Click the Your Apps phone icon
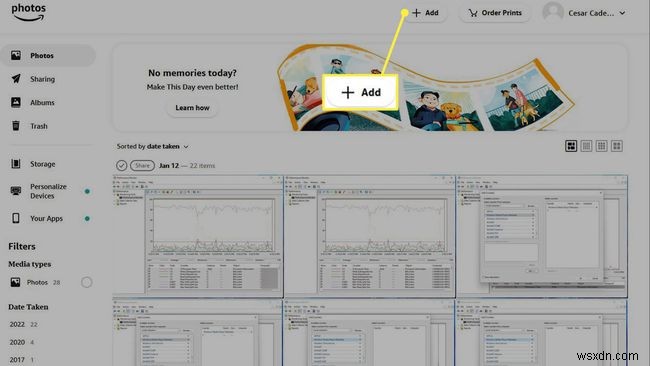 [x=16, y=218]
